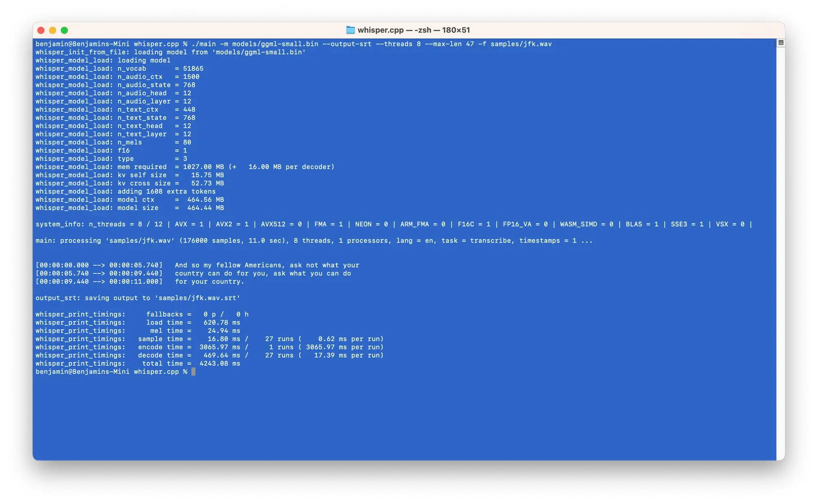Click the 'kv cross size = 52.73 MB' line
Image resolution: width=818 pixels, height=504 pixels.
pos(130,183)
